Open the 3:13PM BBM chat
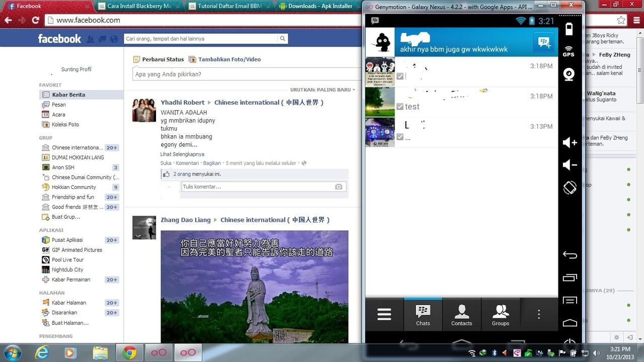 (461, 132)
